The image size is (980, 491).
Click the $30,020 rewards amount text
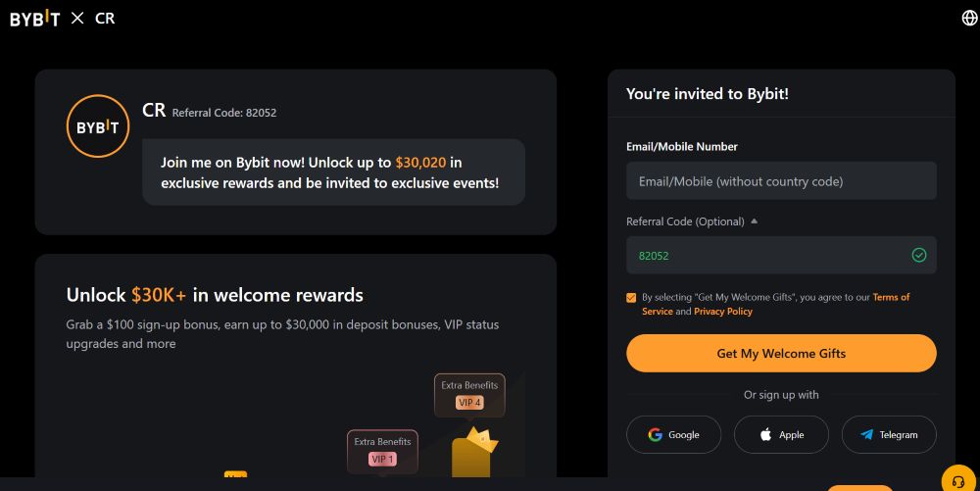tap(420, 163)
